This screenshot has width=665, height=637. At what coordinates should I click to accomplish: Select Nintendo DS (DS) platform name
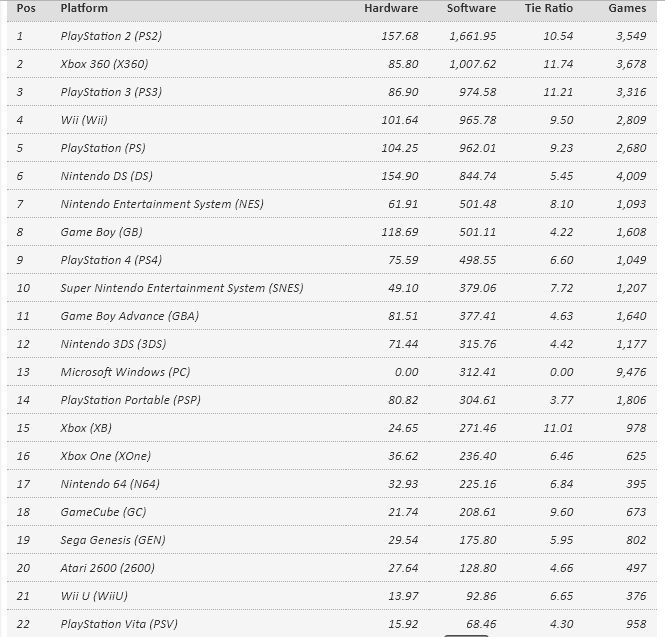point(106,176)
